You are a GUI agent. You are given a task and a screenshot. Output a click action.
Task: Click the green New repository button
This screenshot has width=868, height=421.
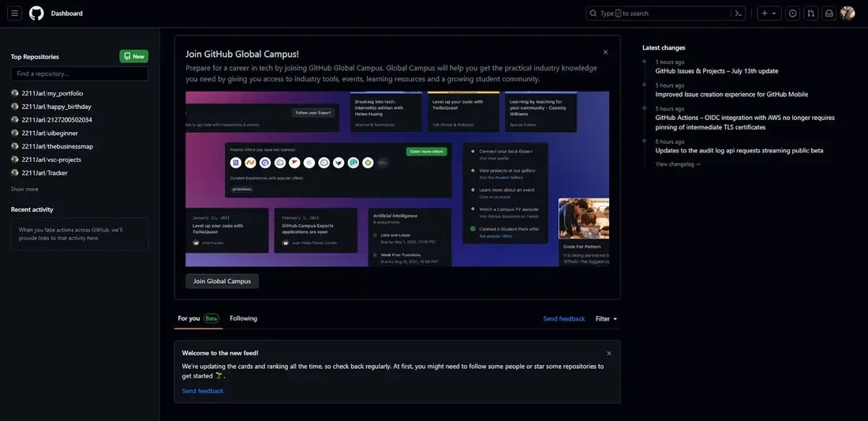pyautogui.click(x=134, y=57)
